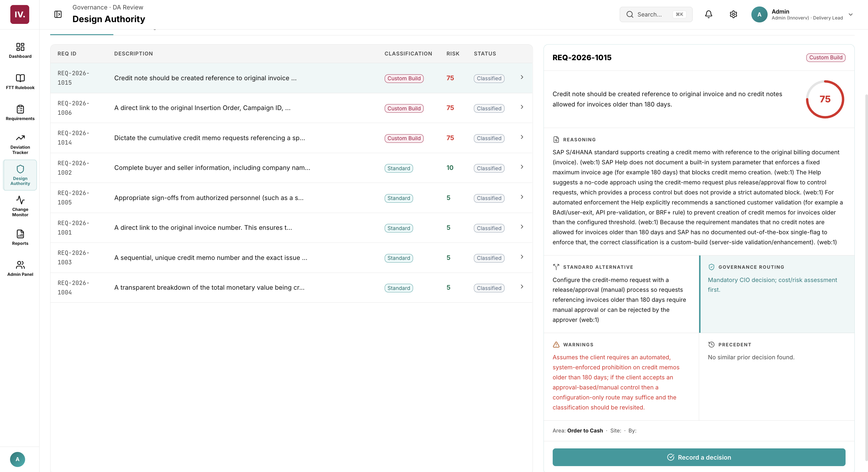Click Classified status in REQ-2026-1006 row

[x=489, y=108]
